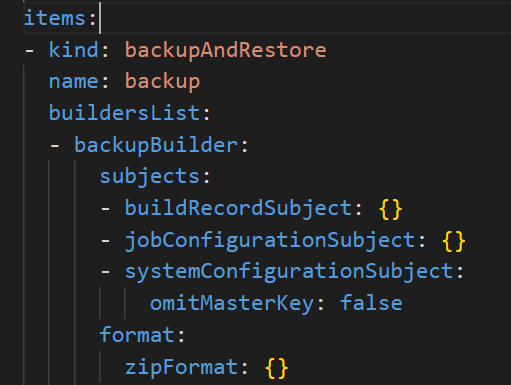Click the backup name value
The height and width of the screenshot is (385, 511).
[x=162, y=82]
